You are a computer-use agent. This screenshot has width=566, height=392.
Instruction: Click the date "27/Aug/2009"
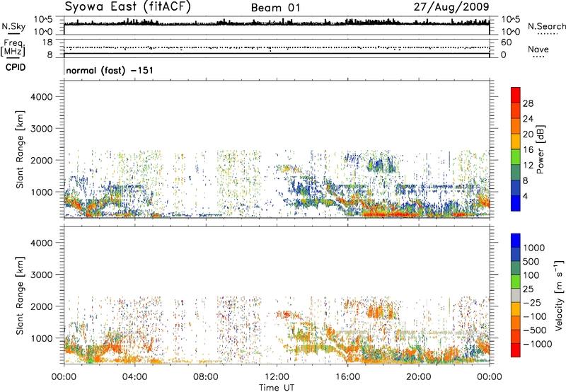click(451, 7)
